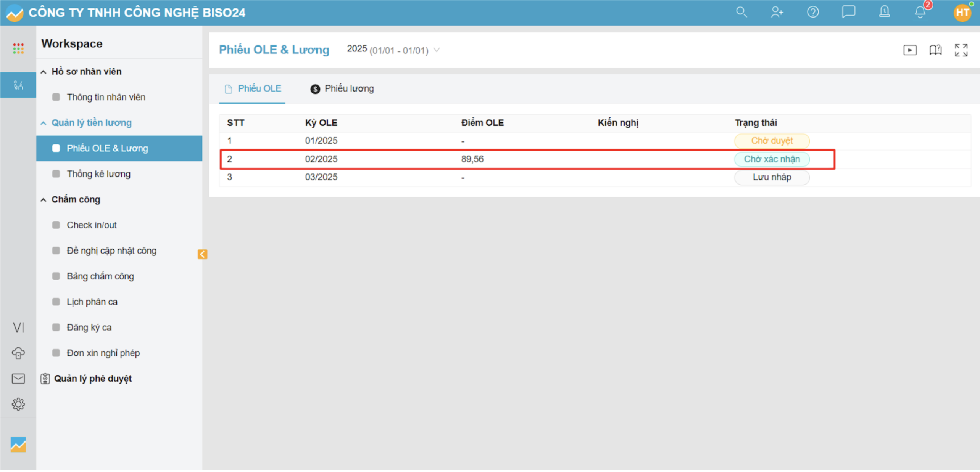The image size is (980, 472).
Task: Click the search magnifier icon in header
Action: point(741,12)
